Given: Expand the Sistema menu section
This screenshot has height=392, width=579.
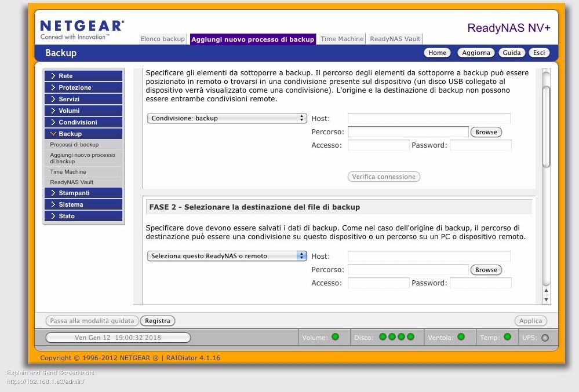Looking at the screenshot, I should 83,204.
